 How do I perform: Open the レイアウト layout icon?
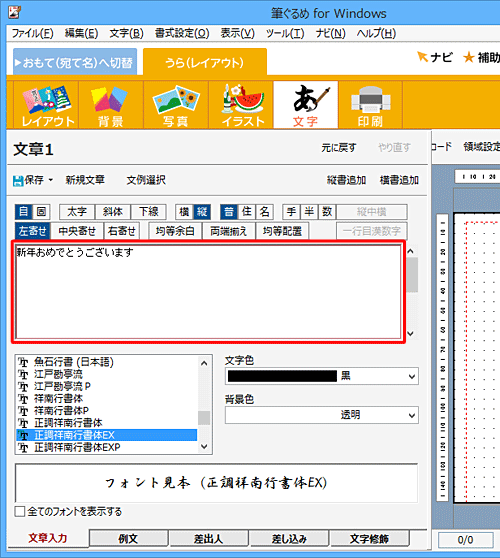[x=46, y=105]
